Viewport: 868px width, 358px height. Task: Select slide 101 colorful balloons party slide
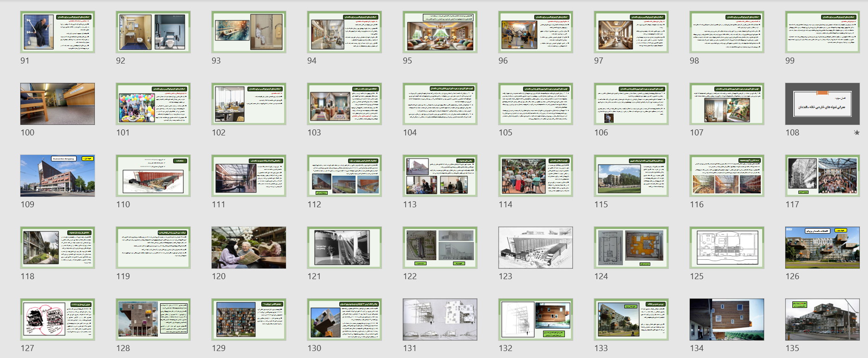coord(153,104)
